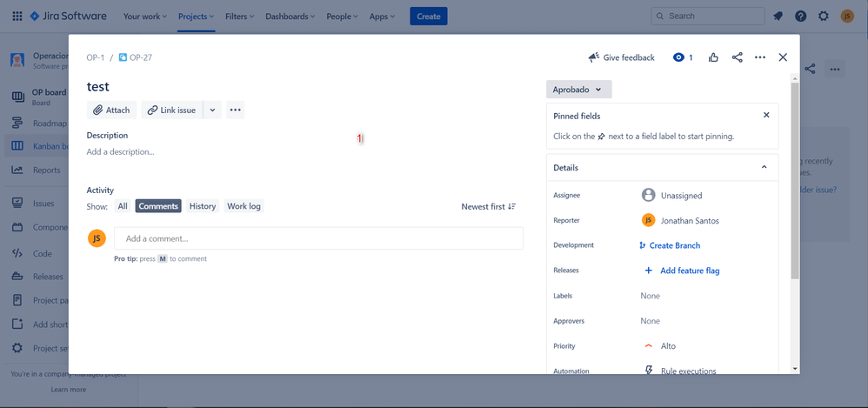Viewport: 868px width, 408px height.
Task: Click the Give feedback megaphone button
Action: tap(621, 57)
